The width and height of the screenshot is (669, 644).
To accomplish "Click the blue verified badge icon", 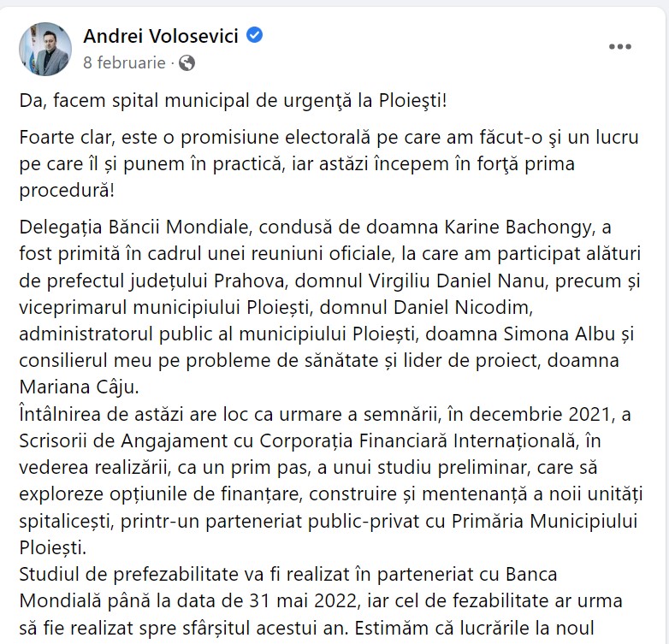I will (255, 36).
